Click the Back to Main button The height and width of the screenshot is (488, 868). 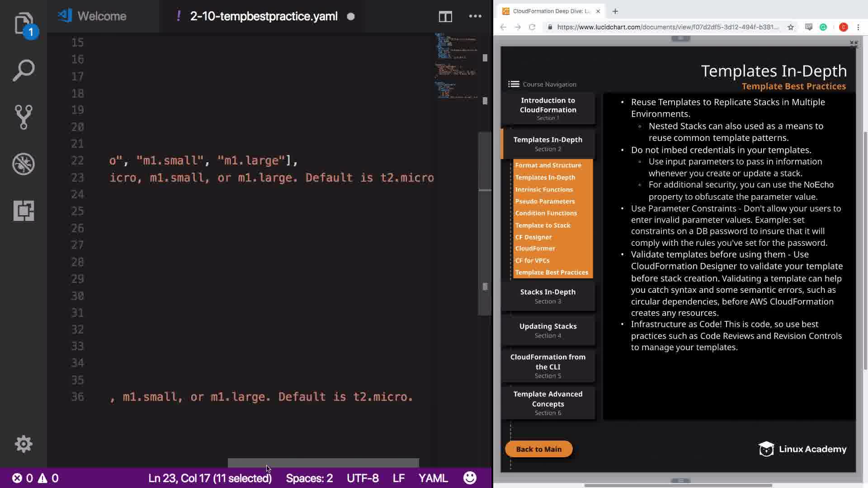[x=538, y=449]
